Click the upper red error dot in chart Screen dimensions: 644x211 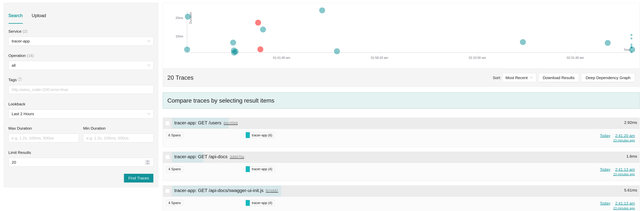(258, 23)
